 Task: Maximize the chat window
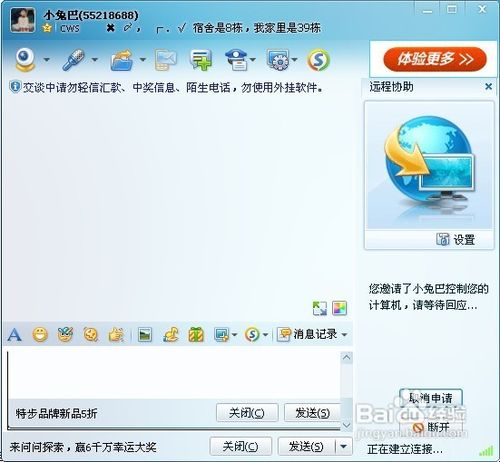pyautogui.click(x=452, y=9)
